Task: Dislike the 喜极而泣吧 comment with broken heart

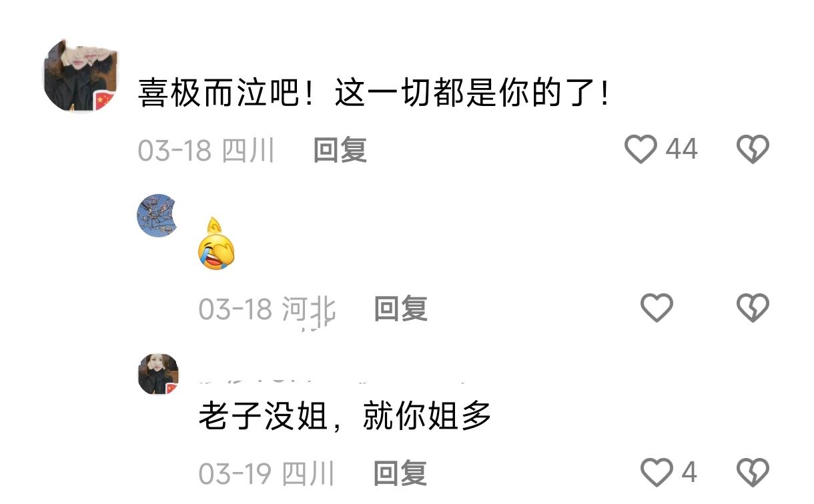Action: (x=753, y=149)
